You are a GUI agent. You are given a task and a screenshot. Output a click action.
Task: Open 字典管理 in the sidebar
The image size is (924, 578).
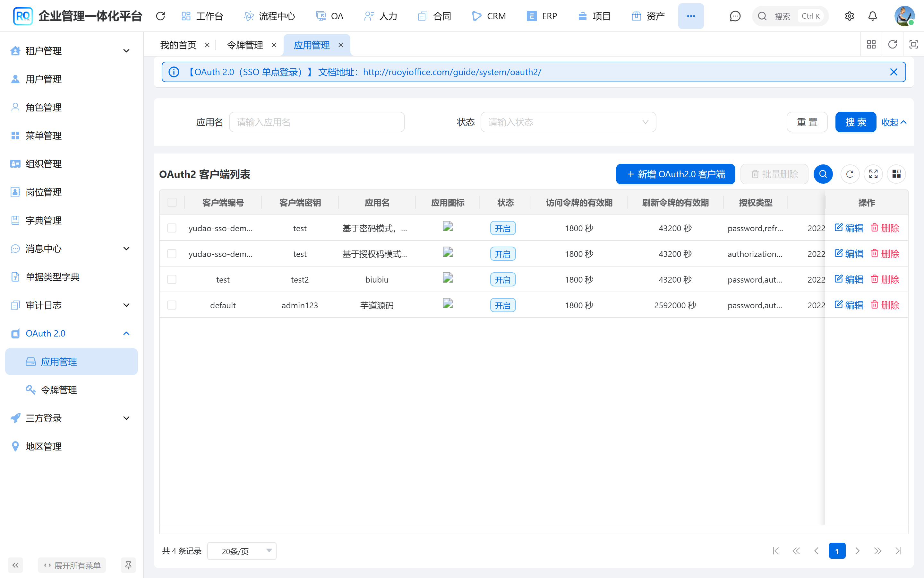[72, 220]
